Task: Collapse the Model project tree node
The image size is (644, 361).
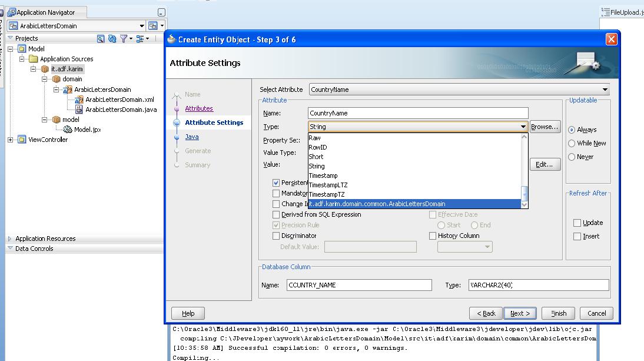Action: pos(10,49)
